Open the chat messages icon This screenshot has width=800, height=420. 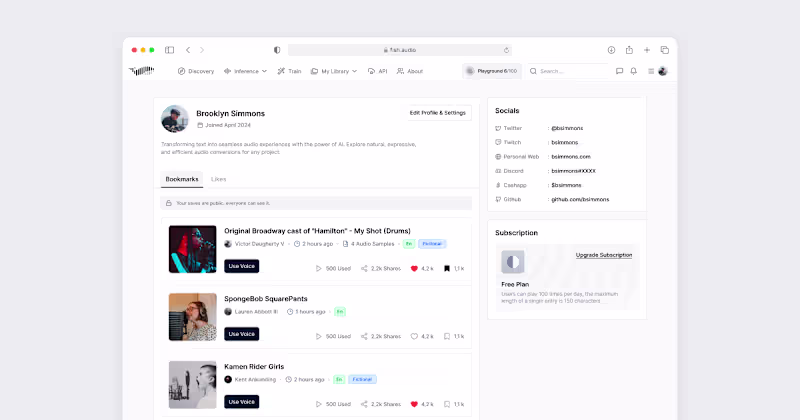(x=619, y=71)
